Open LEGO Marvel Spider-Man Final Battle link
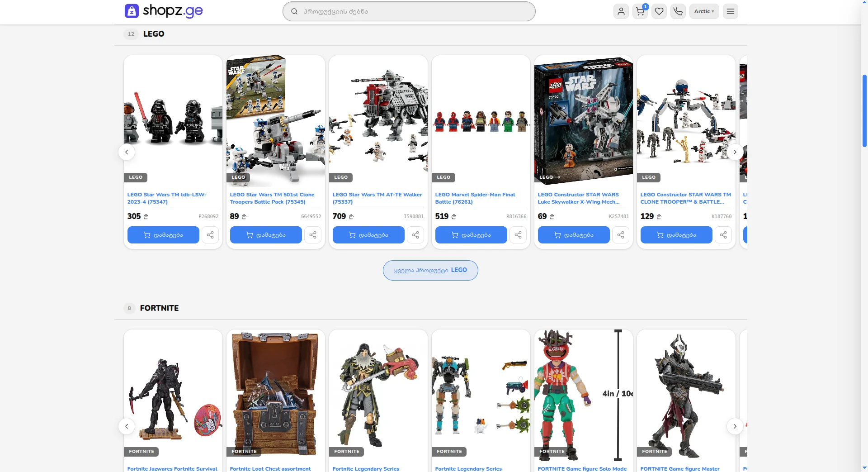 (x=475, y=198)
